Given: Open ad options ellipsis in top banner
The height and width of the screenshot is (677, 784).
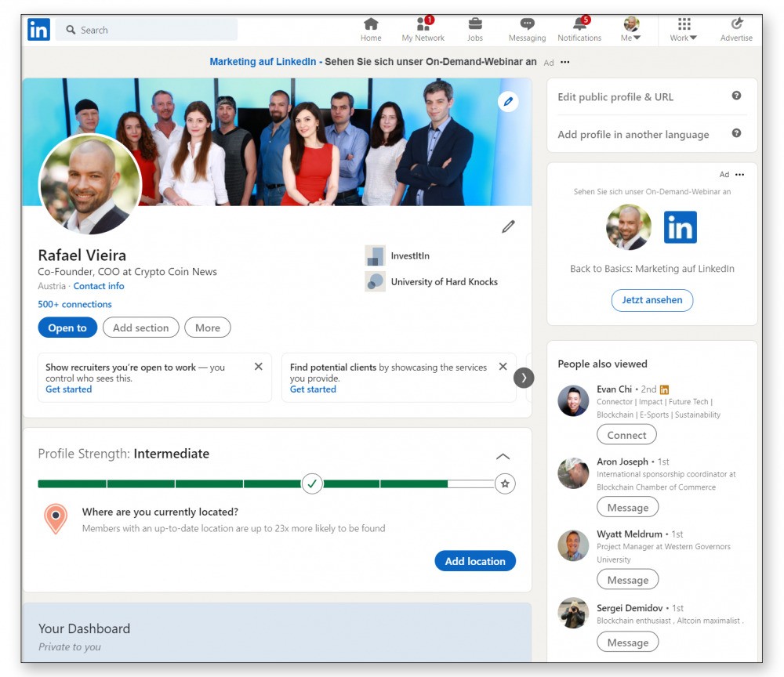Looking at the screenshot, I should [565, 62].
